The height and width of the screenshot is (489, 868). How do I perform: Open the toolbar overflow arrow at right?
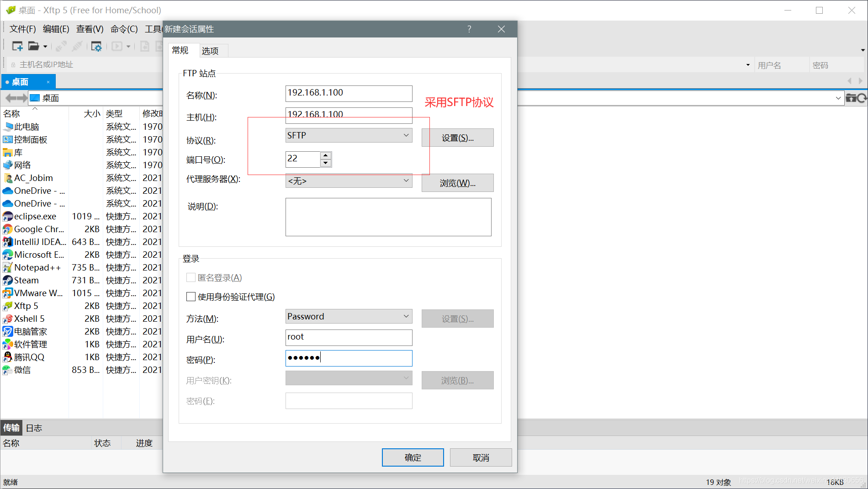pos(863,50)
